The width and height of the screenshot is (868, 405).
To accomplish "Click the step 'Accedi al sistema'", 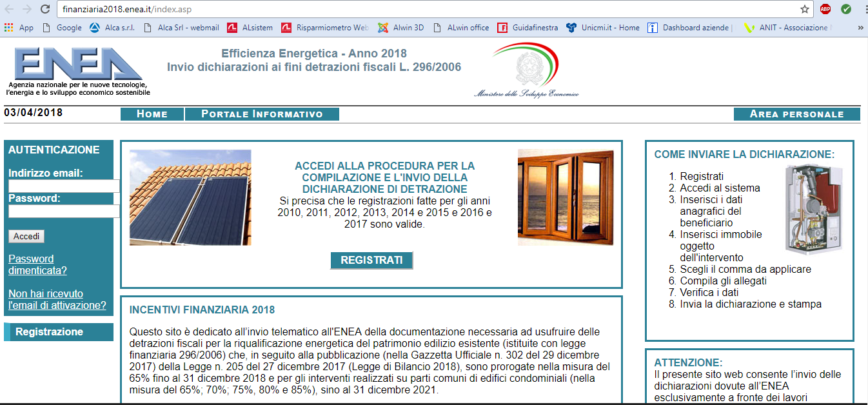I will pyautogui.click(x=720, y=188).
